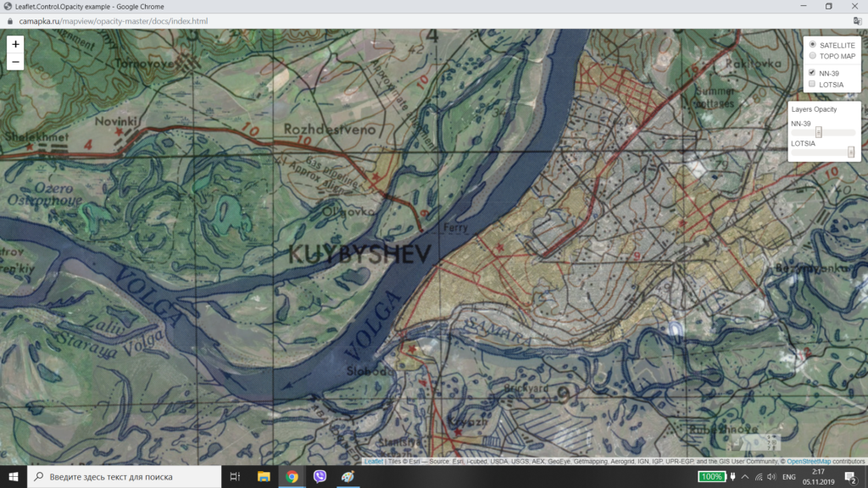
Task: Open Viber from the taskbar
Action: [320, 477]
